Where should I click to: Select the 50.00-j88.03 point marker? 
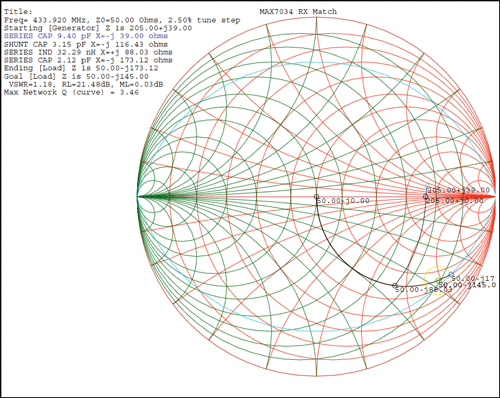pos(395,285)
